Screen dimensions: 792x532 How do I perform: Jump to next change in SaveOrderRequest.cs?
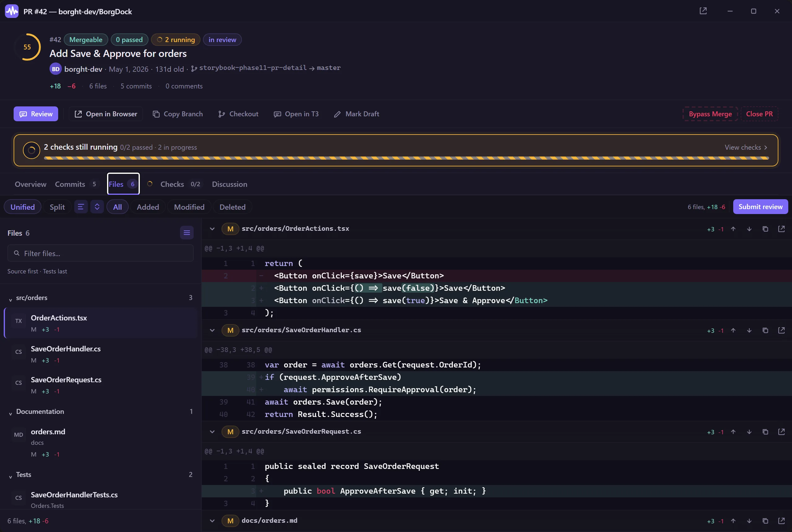(749, 432)
